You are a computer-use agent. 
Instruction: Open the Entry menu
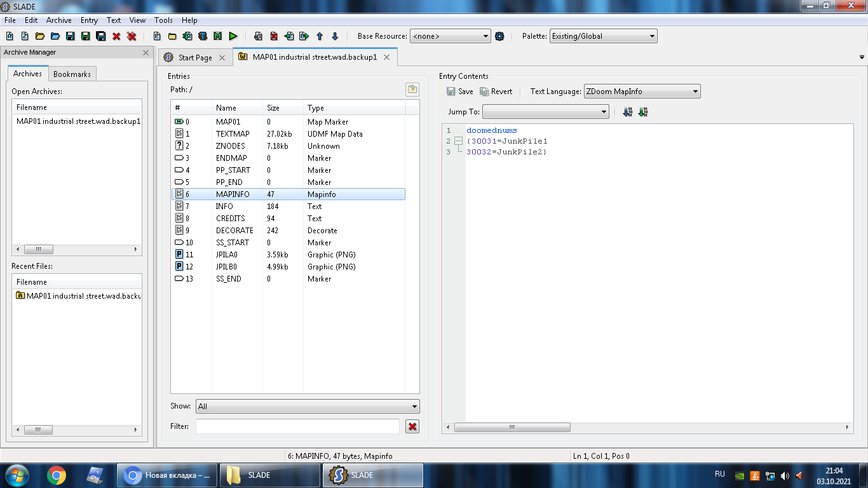[x=89, y=20]
